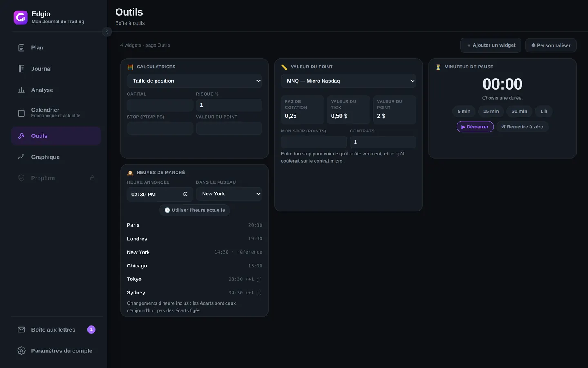This screenshot has height=368, width=588.
Task: Click the clock icon in the Heure annoncée field
Action: point(185,194)
